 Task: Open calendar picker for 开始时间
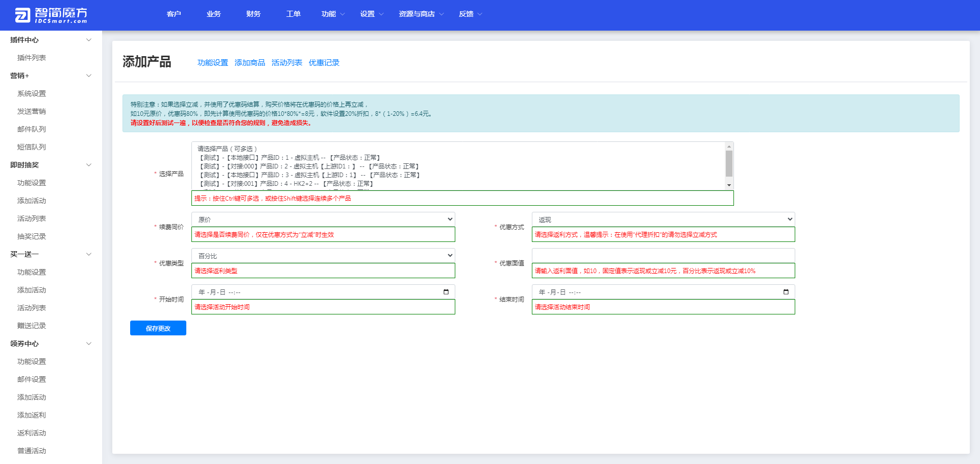(446, 292)
